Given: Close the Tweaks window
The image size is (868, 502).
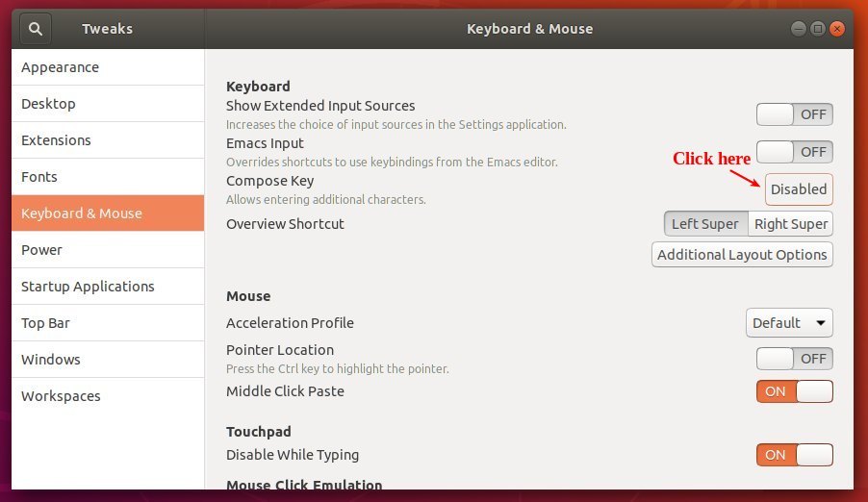Looking at the screenshot, I should [x=837, y=29].
